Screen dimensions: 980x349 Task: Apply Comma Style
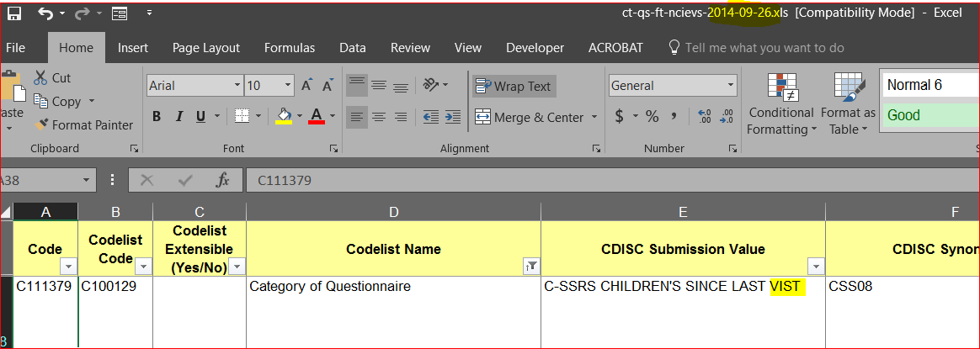(x=674, y=117)
